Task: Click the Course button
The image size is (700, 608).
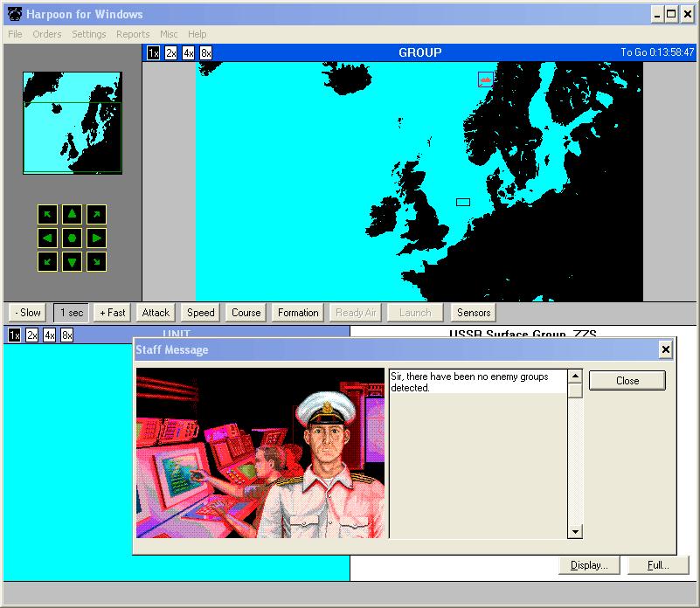Action: 246,313
